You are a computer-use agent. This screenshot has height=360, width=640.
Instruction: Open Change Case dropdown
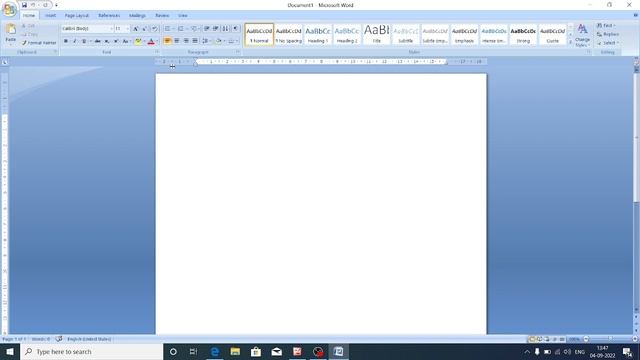pyautogui.click(x=126, y=41)
